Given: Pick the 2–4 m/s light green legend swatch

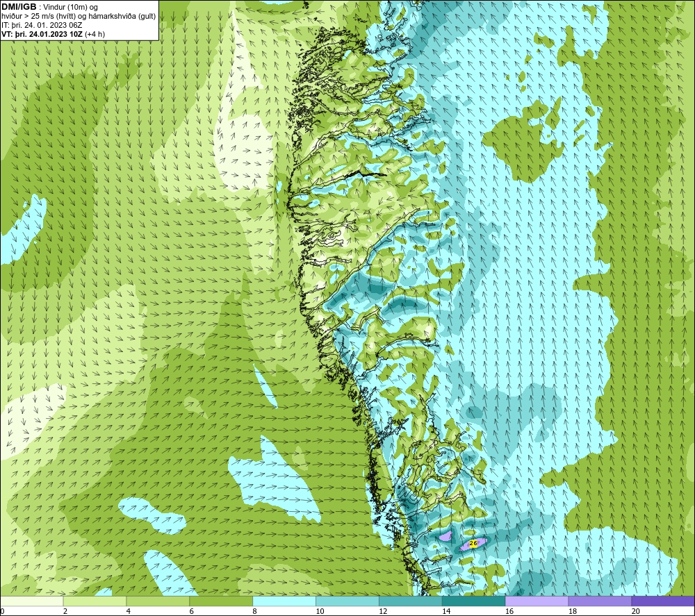Looking at the screenshot, I should point(95,601).
